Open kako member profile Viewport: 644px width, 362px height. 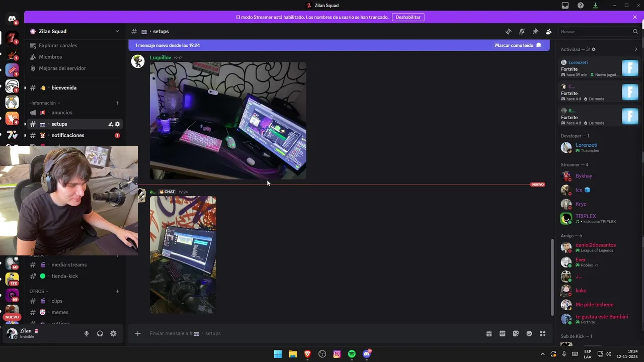[x=599, y=291]
